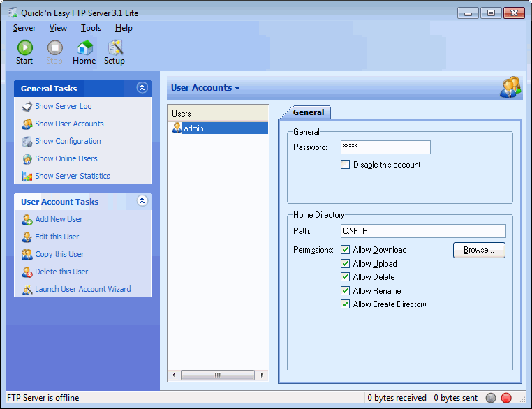Open the Tools menu

point(91,28)
